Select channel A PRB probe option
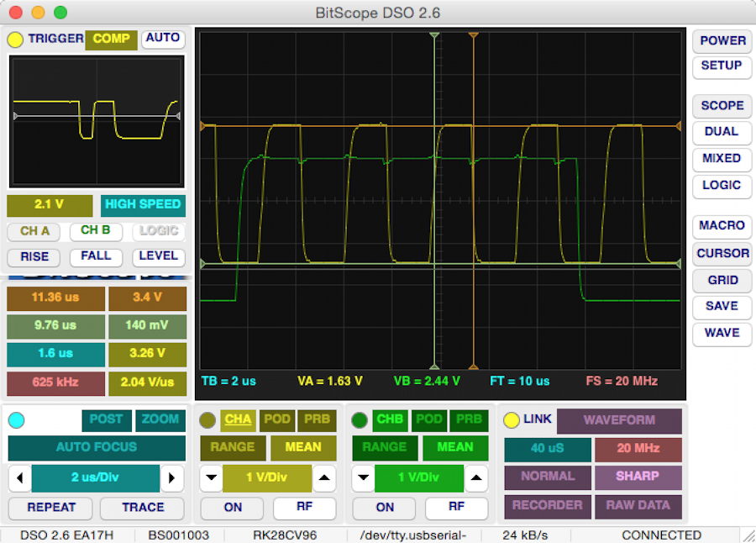Image resolution: width=756 pixels, height=543 pixels. (x=317, y=419)
